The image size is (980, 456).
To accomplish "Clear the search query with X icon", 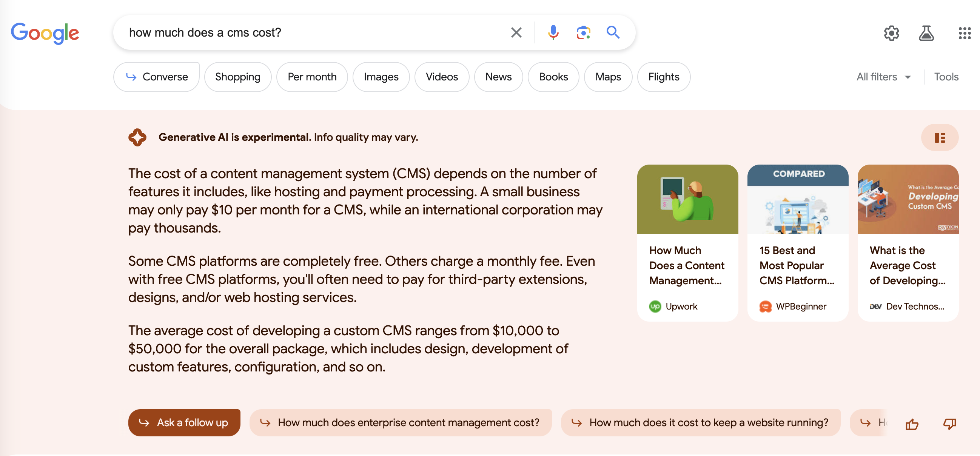I will click(x=516, y=33).
